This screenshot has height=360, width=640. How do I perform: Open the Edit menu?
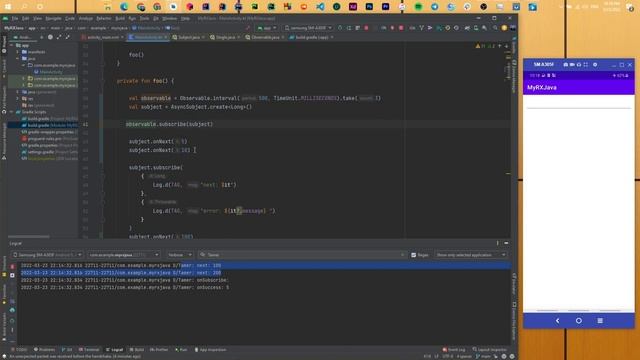coord(26,18)
